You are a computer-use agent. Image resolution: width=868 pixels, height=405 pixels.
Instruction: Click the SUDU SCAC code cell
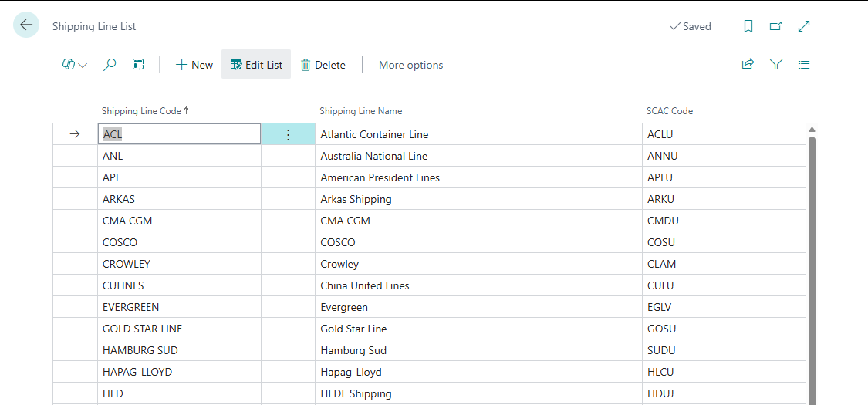click(x=724, y=350)
